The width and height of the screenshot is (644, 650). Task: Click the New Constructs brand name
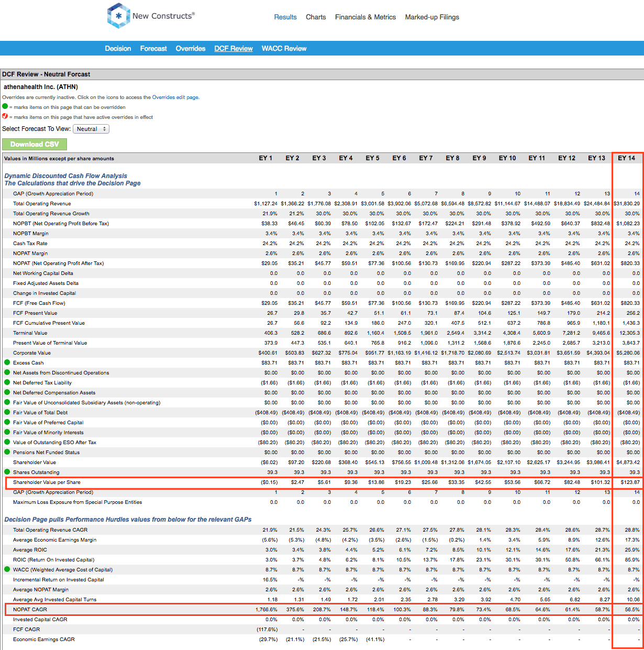tap(163, 16)
